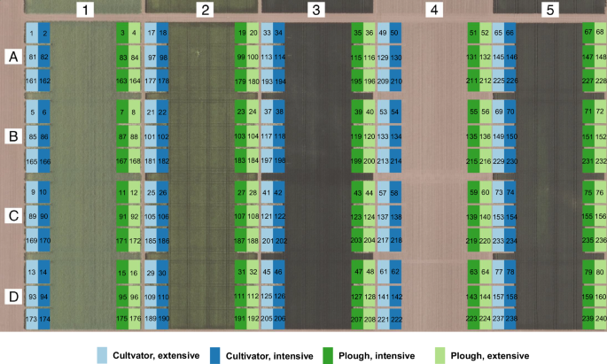
Task: Select plot 6
Action: pos(44,112)
